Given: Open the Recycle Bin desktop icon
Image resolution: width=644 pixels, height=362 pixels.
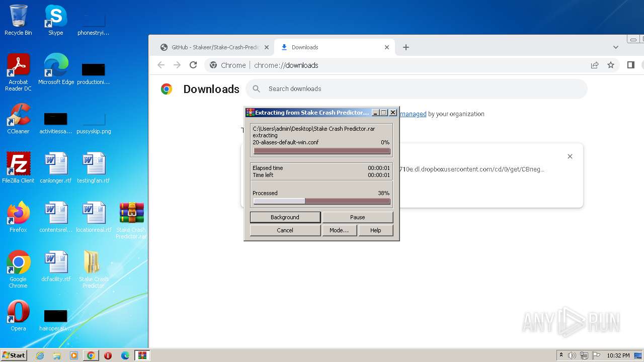Looking at the screenshot, I should coord(18,20).
